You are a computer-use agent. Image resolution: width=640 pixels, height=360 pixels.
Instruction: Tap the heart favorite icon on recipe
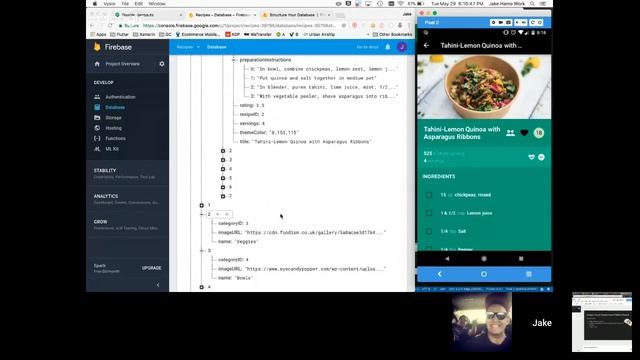(524, 133)
